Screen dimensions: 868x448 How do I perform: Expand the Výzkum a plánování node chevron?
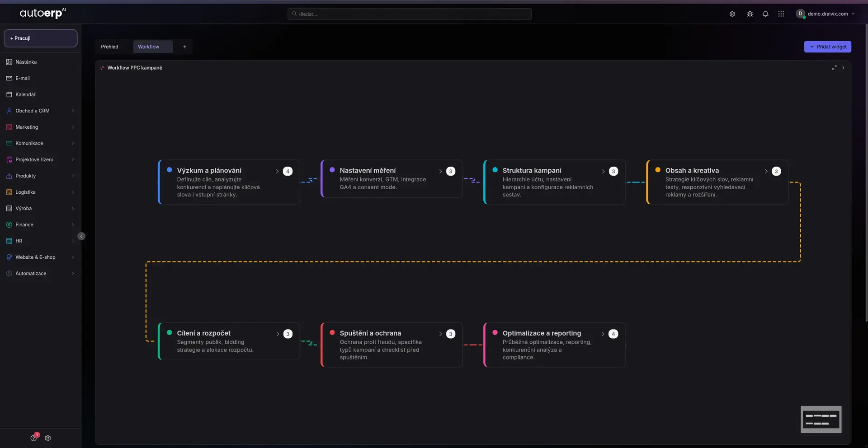tap(277, 171)
